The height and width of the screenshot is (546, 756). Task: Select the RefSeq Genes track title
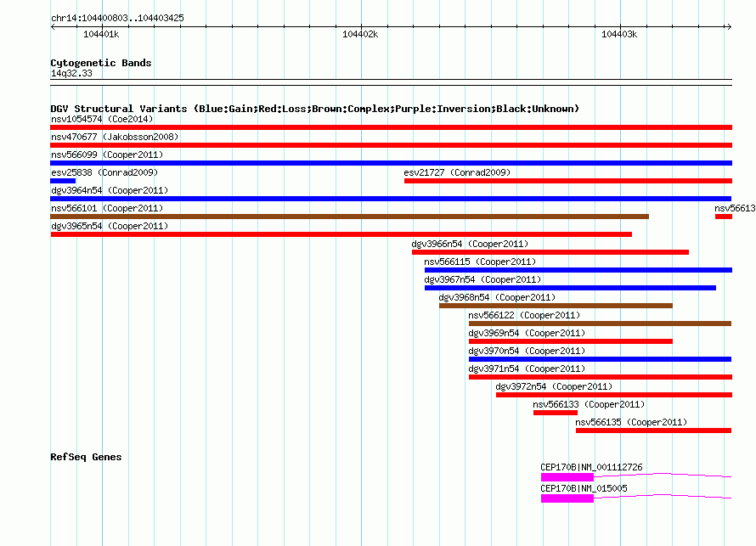coord(86,457)
